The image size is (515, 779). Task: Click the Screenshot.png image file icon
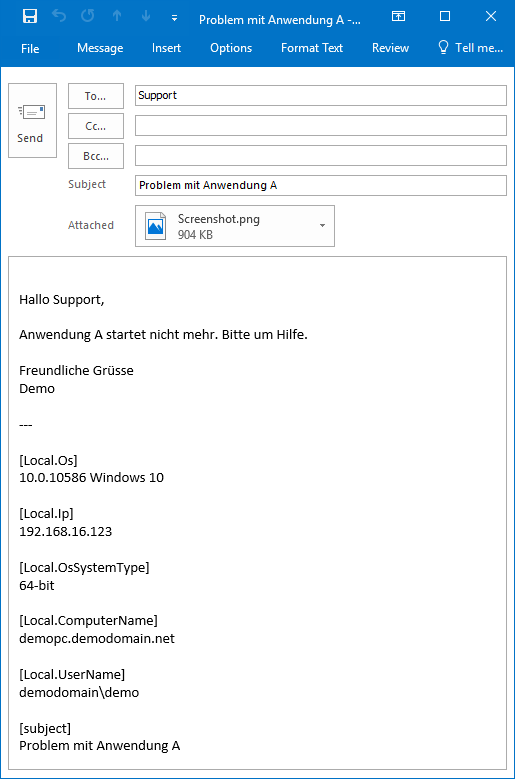point(155,226)
